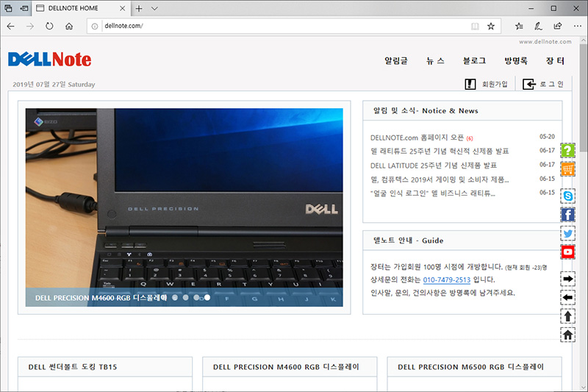Click the up arrow sidebar icon
This screenshot has width=588, height=392.
click(x=567, y=316)
